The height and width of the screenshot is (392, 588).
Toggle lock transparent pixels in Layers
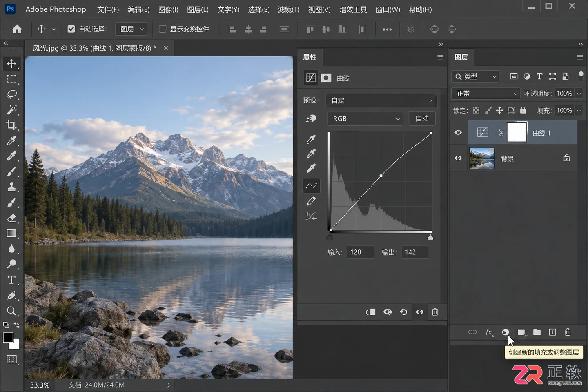point(476,110)
